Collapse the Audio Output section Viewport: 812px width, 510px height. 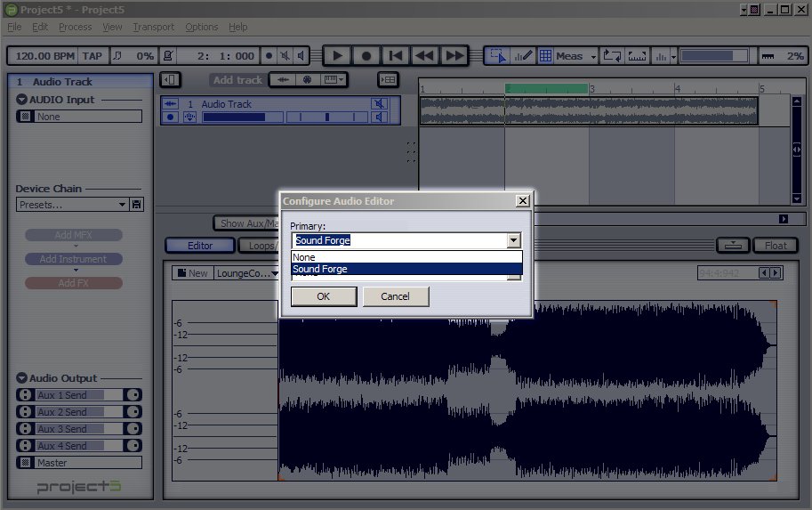[21, 378]
